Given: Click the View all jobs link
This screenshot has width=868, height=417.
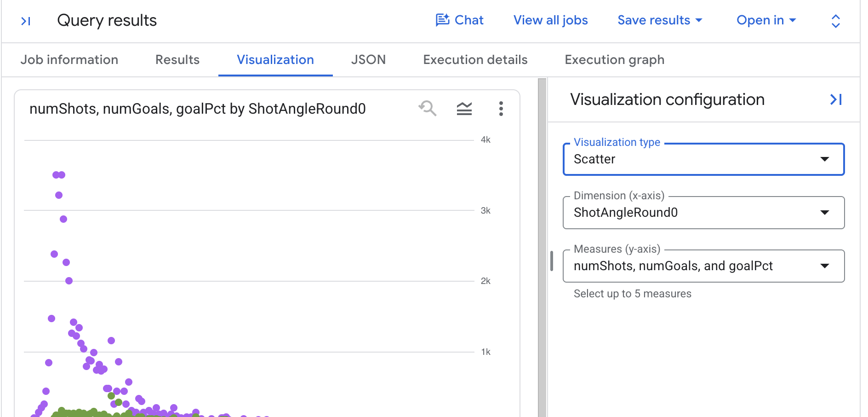Looking at the screenshot, I should (x=551, y=20).
